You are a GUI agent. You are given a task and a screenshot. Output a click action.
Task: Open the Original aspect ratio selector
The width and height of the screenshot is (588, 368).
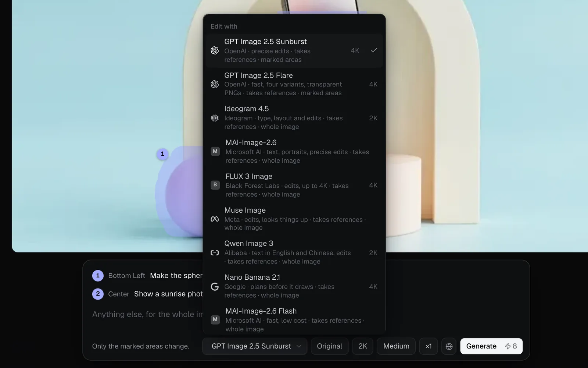[x=329, y=346]
